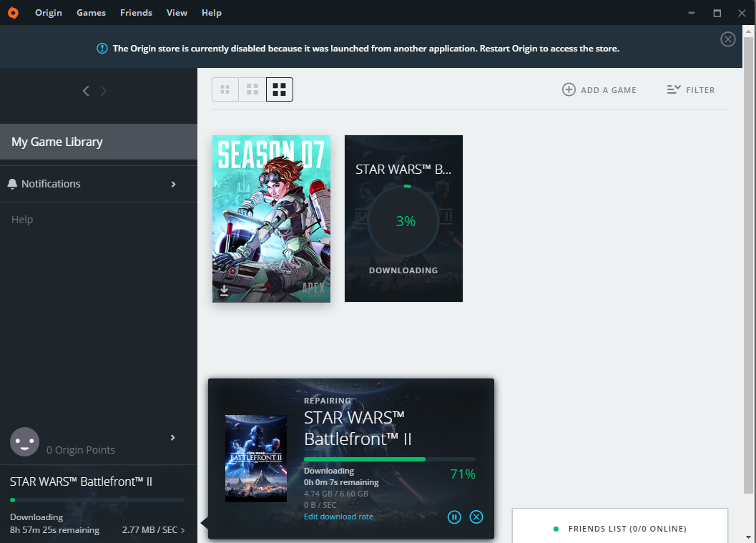
Task: Click scrollbar up arrow
Action: pyautogui.click(x=748, y=31)
